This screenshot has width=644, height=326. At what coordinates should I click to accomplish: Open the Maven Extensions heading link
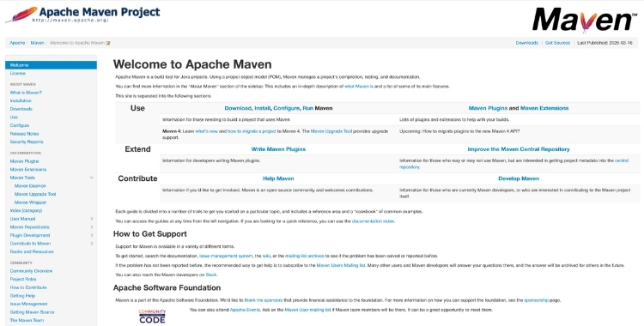pos(544,108)
